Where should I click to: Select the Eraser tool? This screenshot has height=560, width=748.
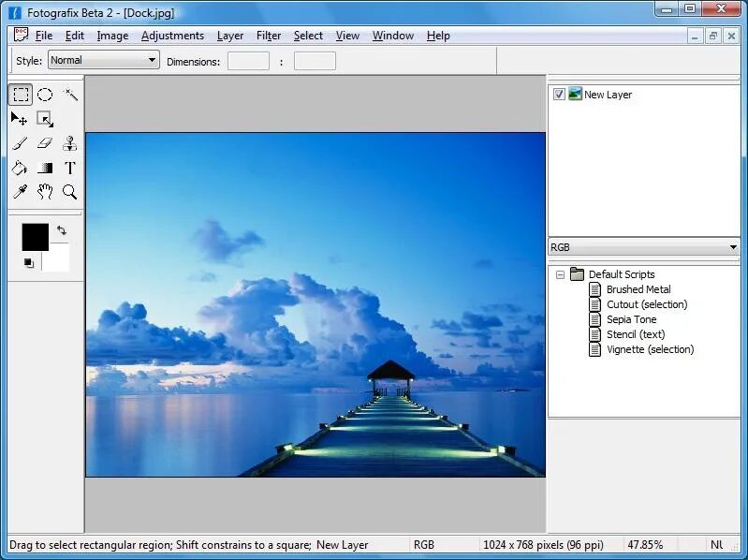(x=45, y=143)
